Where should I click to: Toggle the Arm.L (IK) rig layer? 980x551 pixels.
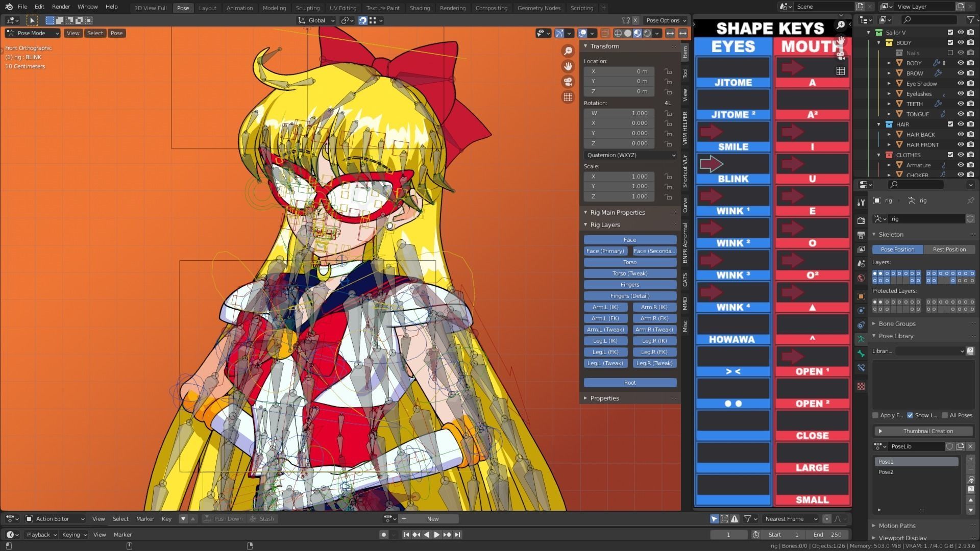pos(605,307)
